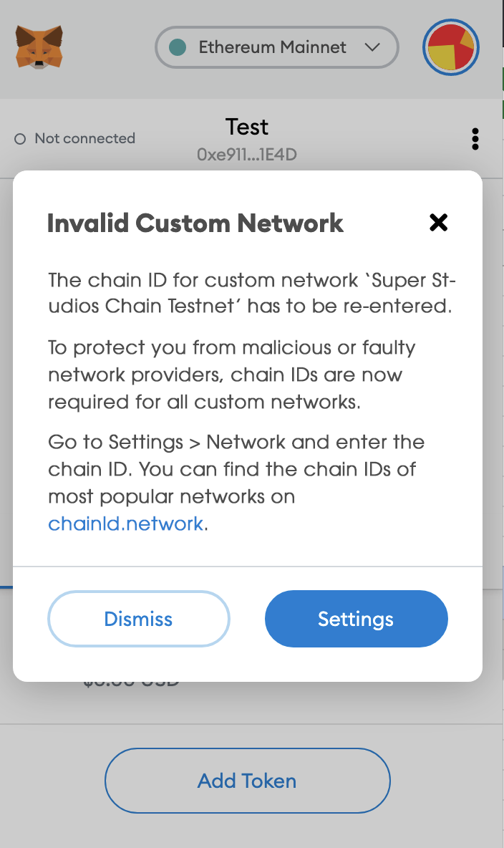Expand the Ethereum Mainnet network dropdown
Image resolution: width=504 pixels, height=848 pixels.
pos(276,47)
